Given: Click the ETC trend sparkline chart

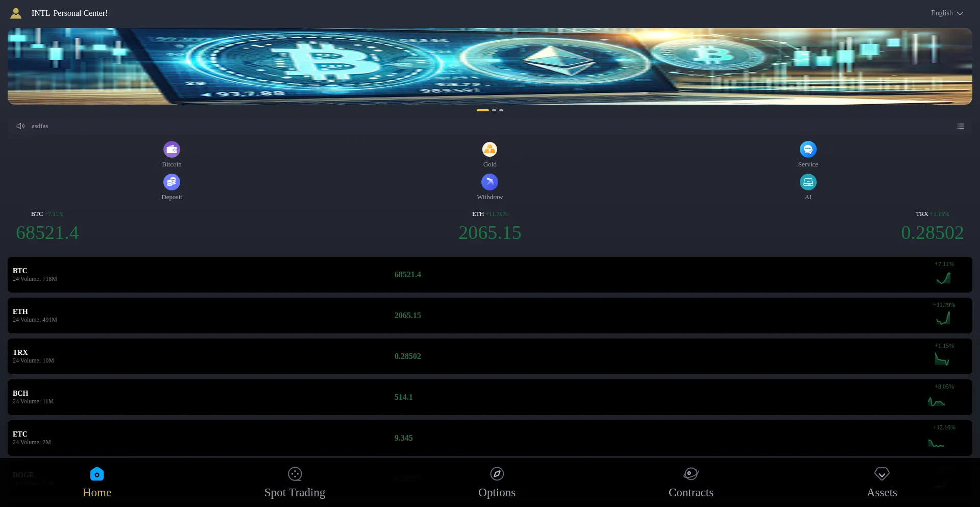Looking at the screenshot, I should coord(936,443).
